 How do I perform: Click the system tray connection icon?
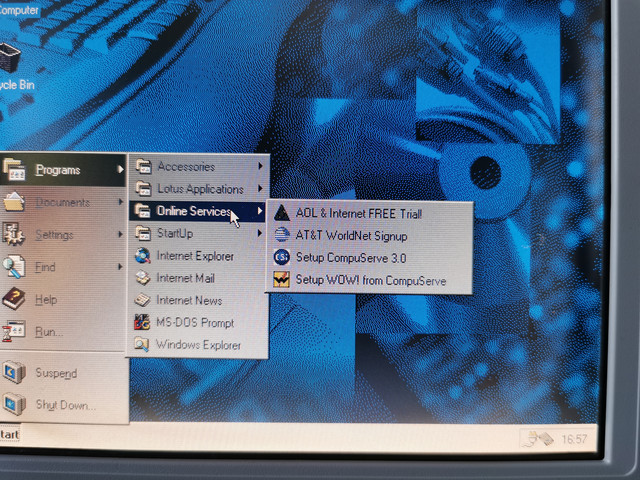pos(540,439)
